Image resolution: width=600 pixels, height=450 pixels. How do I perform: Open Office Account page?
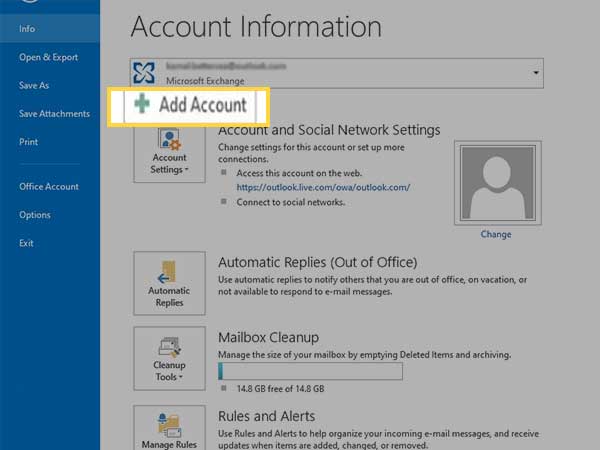click(x=49, y=186)
